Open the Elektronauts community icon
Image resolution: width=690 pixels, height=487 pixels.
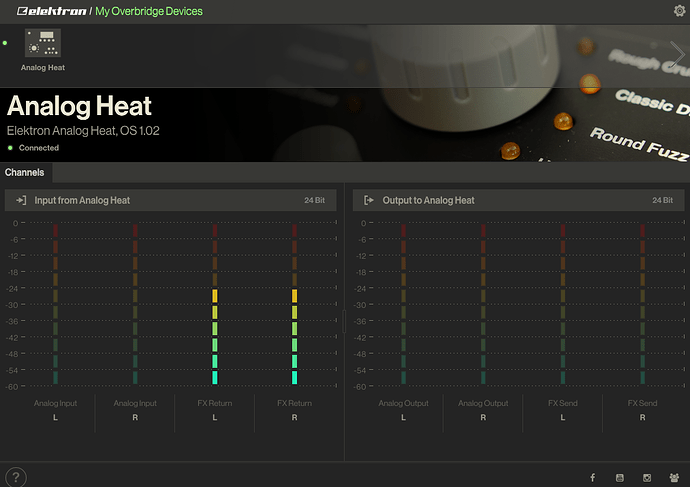click(x=674, y=478)
